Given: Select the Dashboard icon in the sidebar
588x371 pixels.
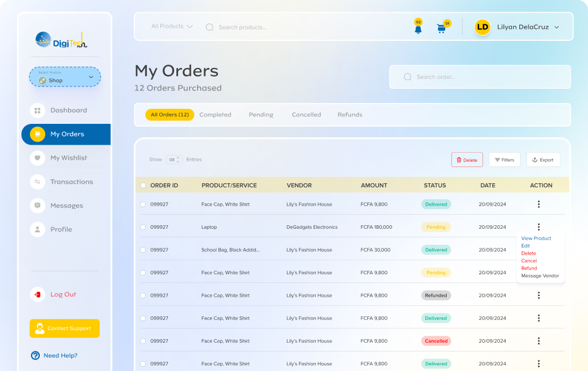Looking at the screenshot, I should coord(37,110).
